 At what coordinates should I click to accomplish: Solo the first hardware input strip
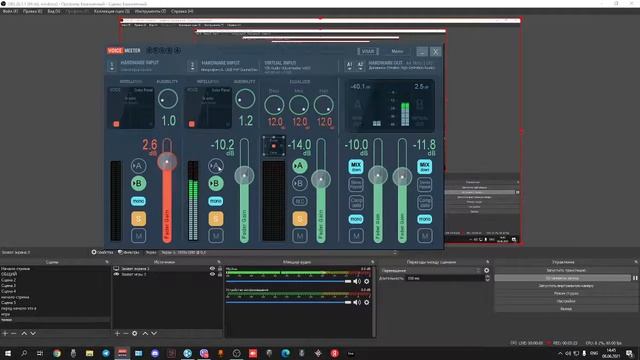point(138,219)
